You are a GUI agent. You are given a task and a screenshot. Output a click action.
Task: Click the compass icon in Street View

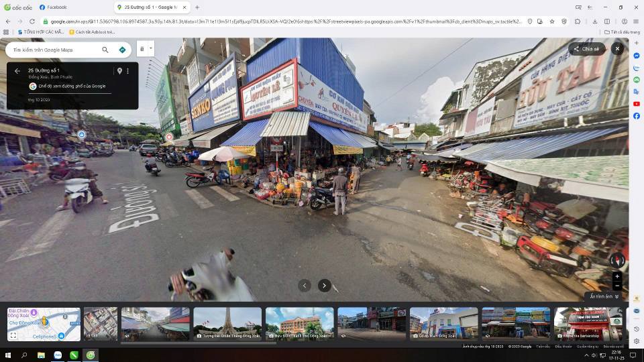(x=617, y=260)
